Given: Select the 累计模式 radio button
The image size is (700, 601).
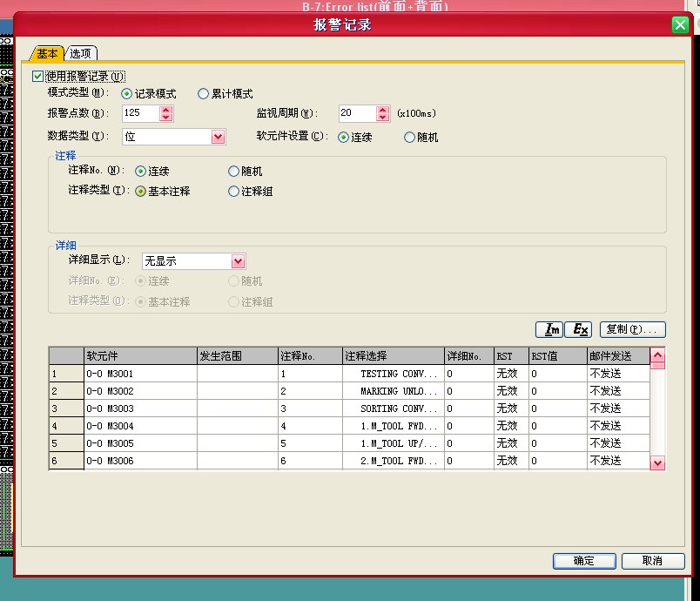Looking at the screenshot, I should click(x=203, y=94).
